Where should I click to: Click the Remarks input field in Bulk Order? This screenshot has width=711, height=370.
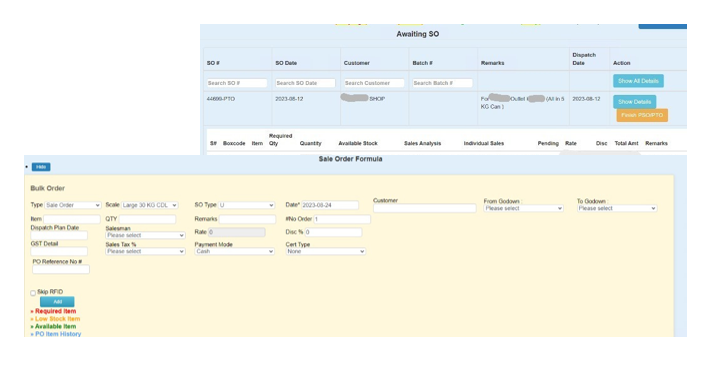point(247,219)
